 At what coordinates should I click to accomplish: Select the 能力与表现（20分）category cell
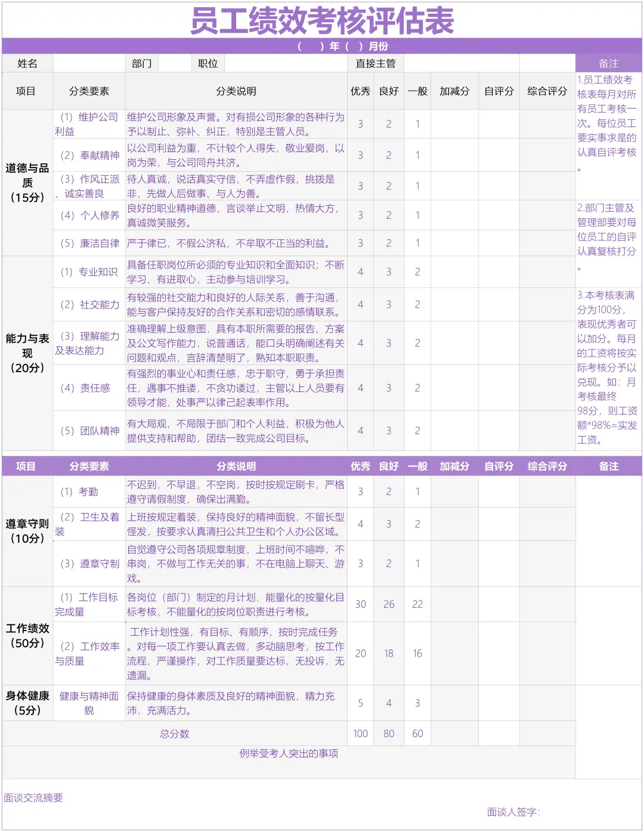pos(27,353)
